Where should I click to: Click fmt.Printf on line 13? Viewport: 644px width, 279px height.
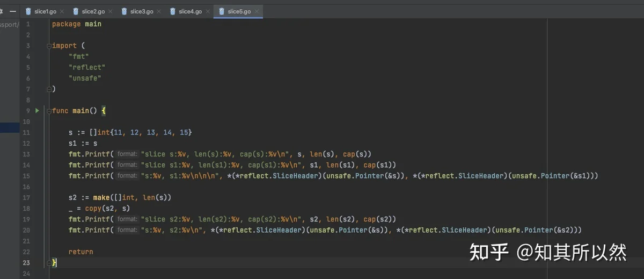(89, 154)
